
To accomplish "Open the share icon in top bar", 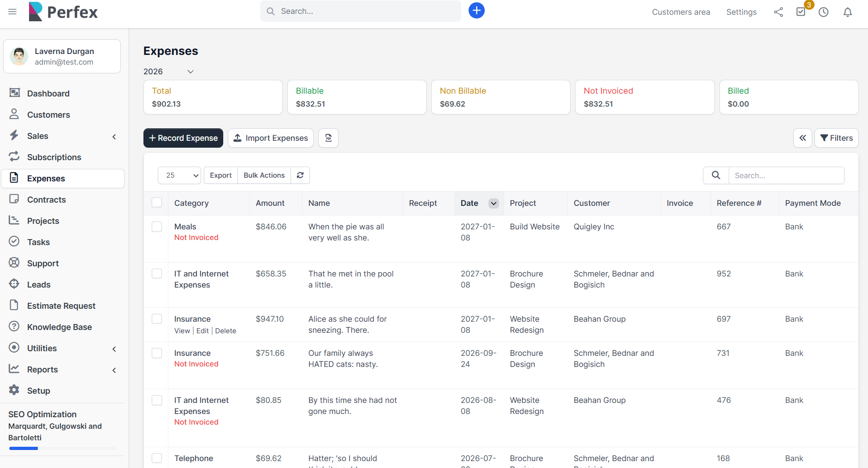I will pyautogui.click(x=779, y=12).
